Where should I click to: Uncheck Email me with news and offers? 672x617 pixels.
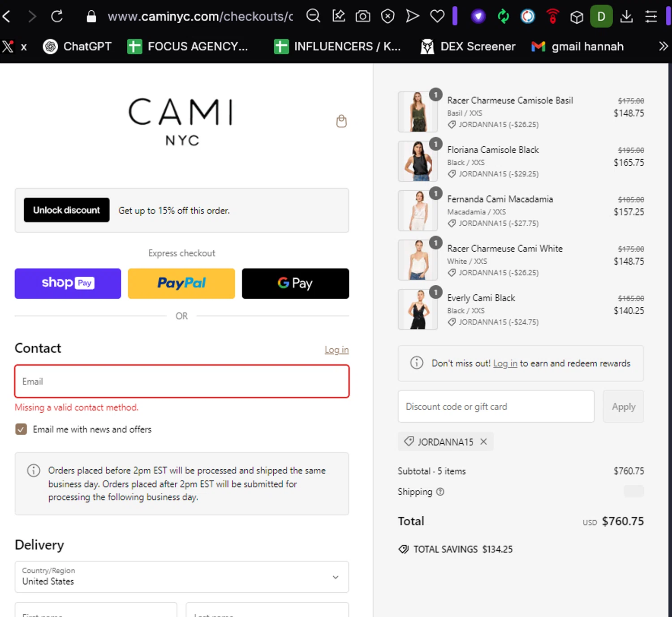[21, 429]
